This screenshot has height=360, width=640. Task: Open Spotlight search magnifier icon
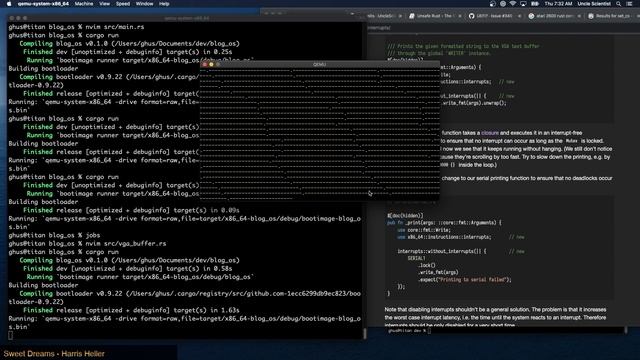619,4
